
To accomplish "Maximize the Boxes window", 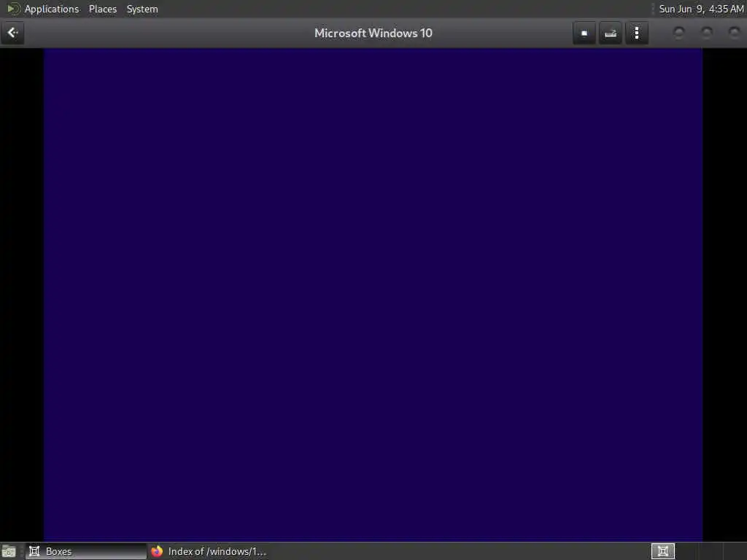I will [707, 32].
